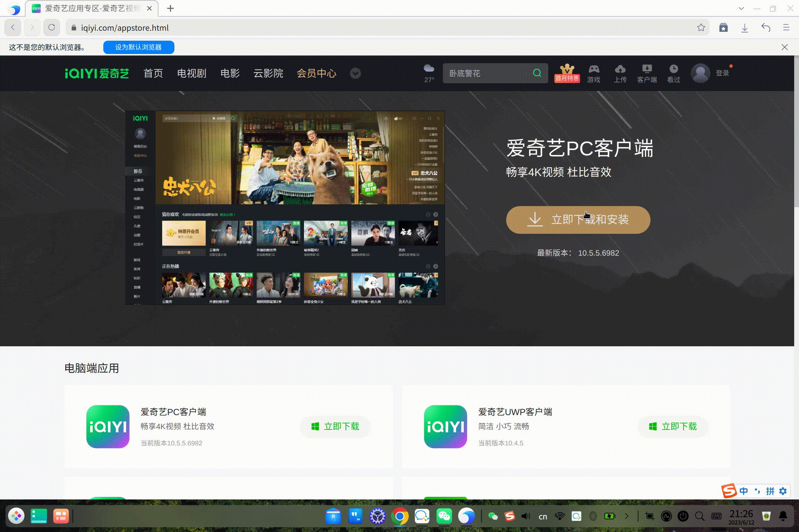Click 立即下载和安装 to download iQIYI PC client
Image resolution: width=799 pixels, height=532 pixels.
coord(578,220)
